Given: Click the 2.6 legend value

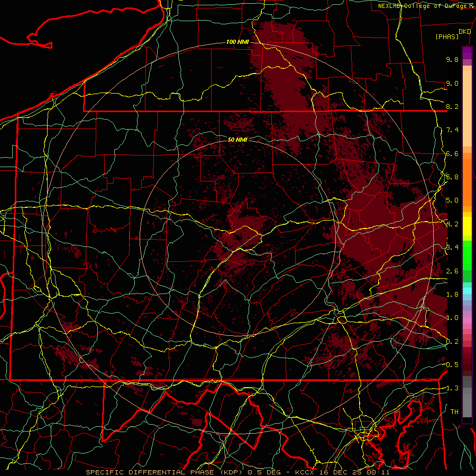Looking at the screenshot, I should [x=452, y=271].
